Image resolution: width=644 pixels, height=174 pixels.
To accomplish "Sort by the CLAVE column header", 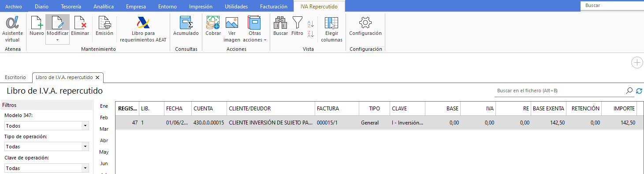I will 407,109.
